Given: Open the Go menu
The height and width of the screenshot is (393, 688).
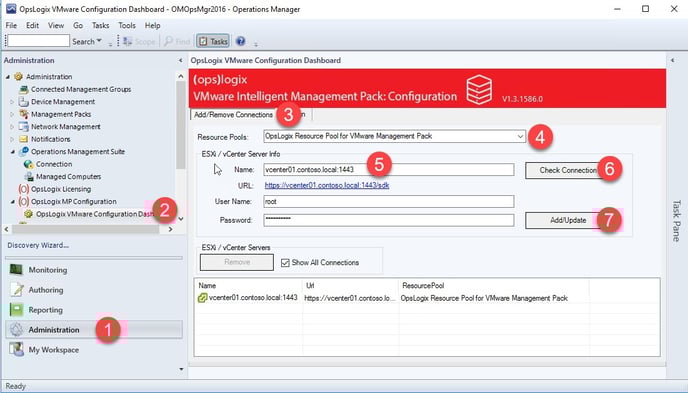Looking at the screenshot, I should [78, 25].
